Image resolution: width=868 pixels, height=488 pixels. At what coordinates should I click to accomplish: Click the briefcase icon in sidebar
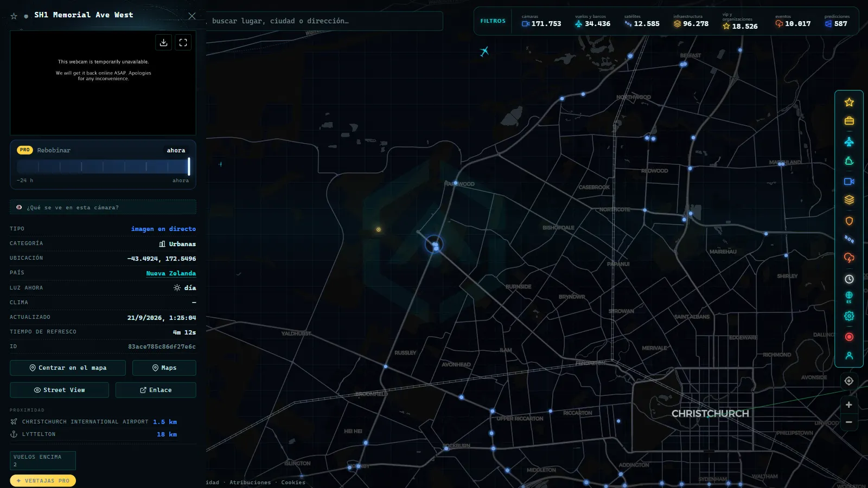849,121
